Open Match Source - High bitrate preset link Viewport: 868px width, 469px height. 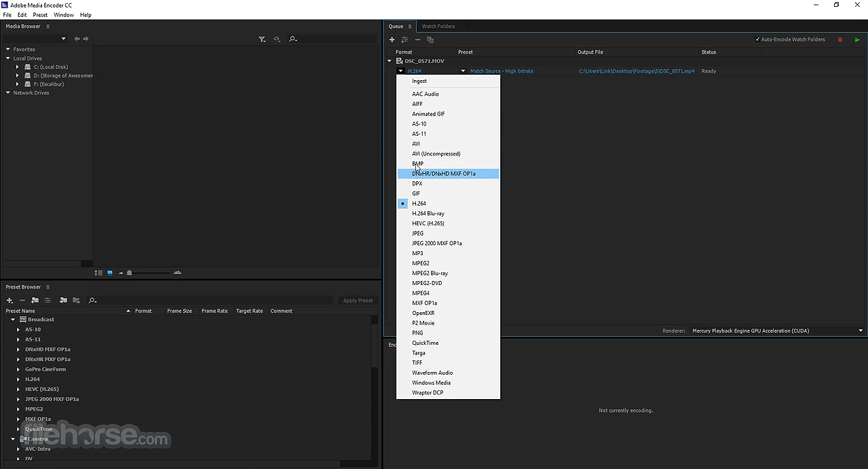coord(502,71)
